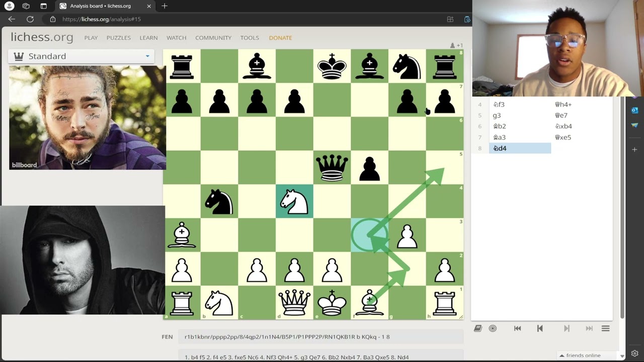
Task: Click the highlighted f3 square
Action: 369,235
